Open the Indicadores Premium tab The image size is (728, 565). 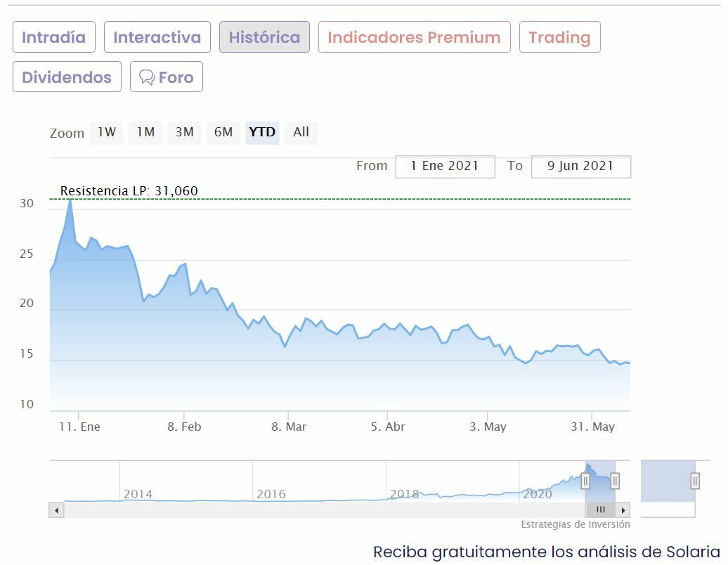(x=414, y=37)
